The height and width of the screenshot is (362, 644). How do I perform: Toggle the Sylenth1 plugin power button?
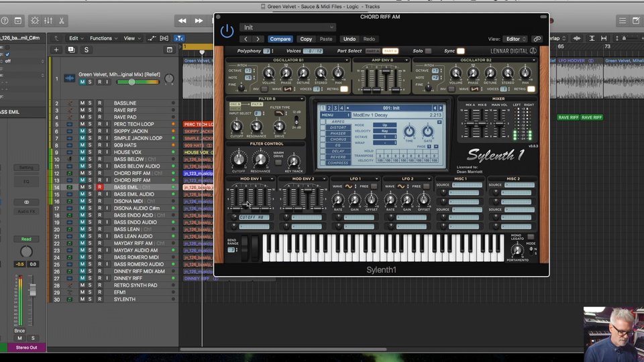coord(227,32)
